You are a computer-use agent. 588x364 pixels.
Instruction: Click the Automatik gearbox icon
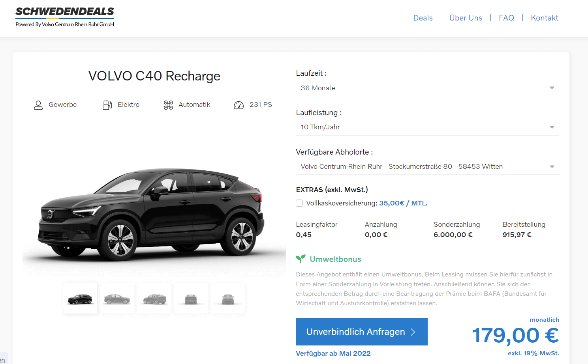(x=168, y=105)
